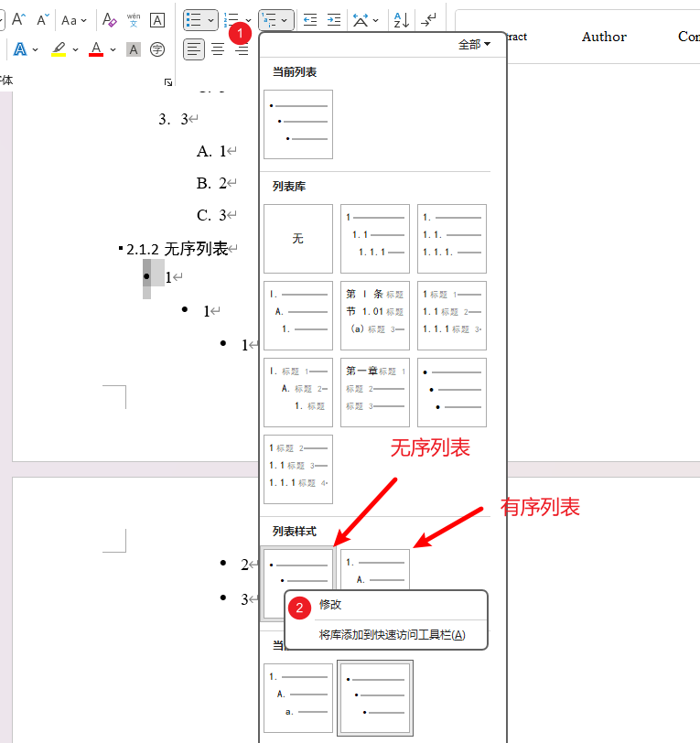
Task: Click the Increase Font Size icon
Action: pos(18,20)
